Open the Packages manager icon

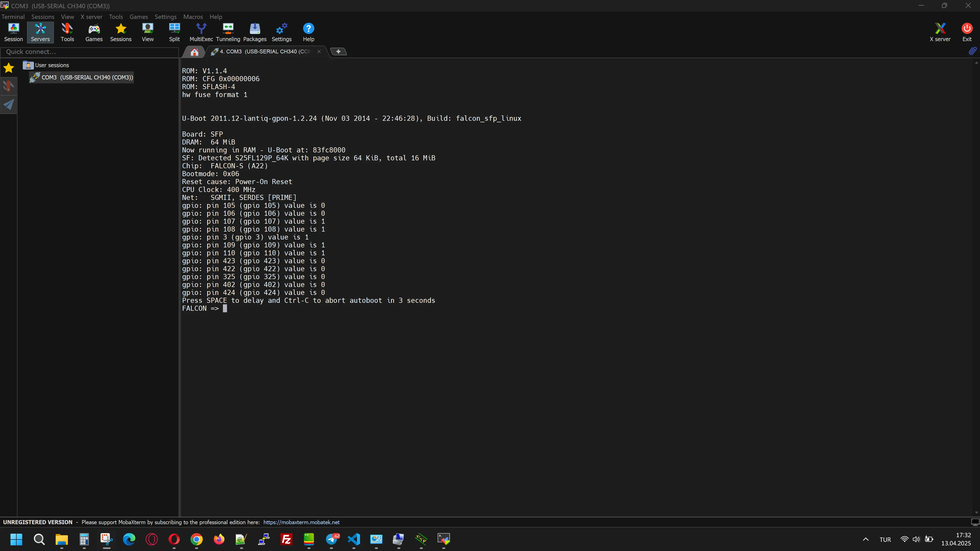click(255, 32)
